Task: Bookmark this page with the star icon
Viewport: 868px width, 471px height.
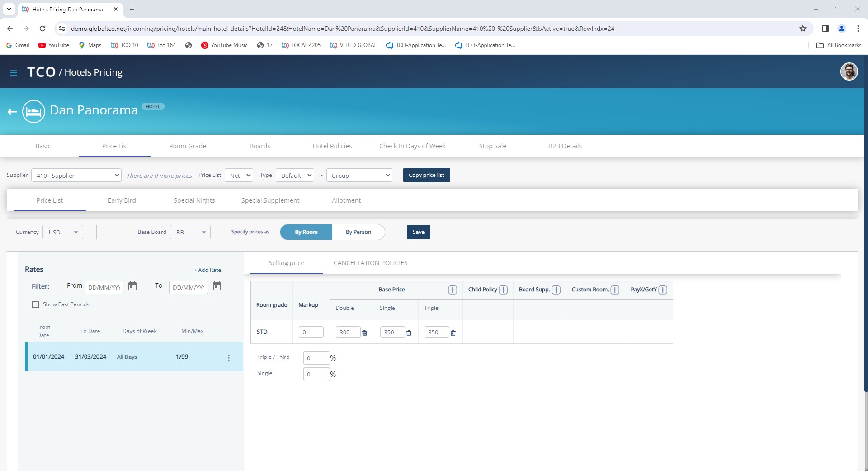Action: (x=803, y=29)
